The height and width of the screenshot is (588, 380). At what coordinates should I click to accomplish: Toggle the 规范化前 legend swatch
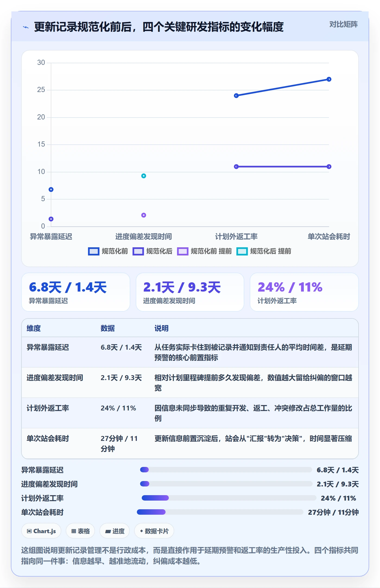(94, 251)
